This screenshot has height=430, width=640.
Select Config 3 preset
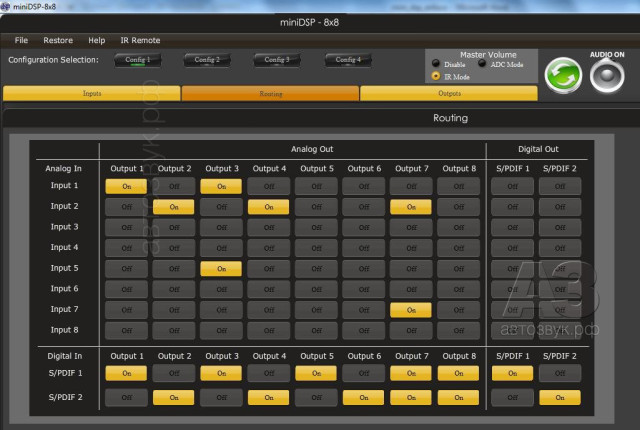[277, 60]
